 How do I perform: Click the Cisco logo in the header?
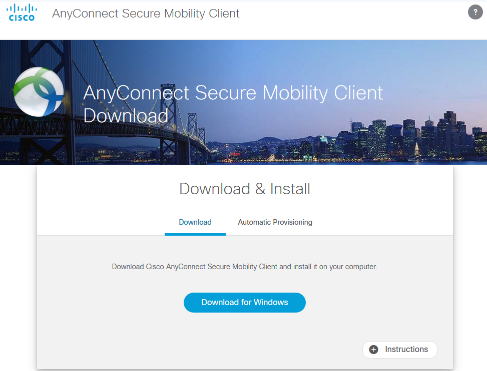click(x=21, y=13)
